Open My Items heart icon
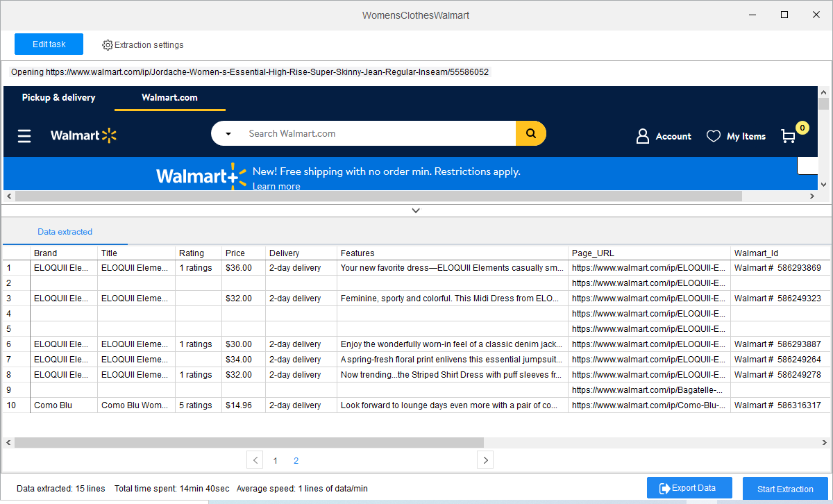The height and width of the screenshot is (504, 833). (x=714, y=136)
